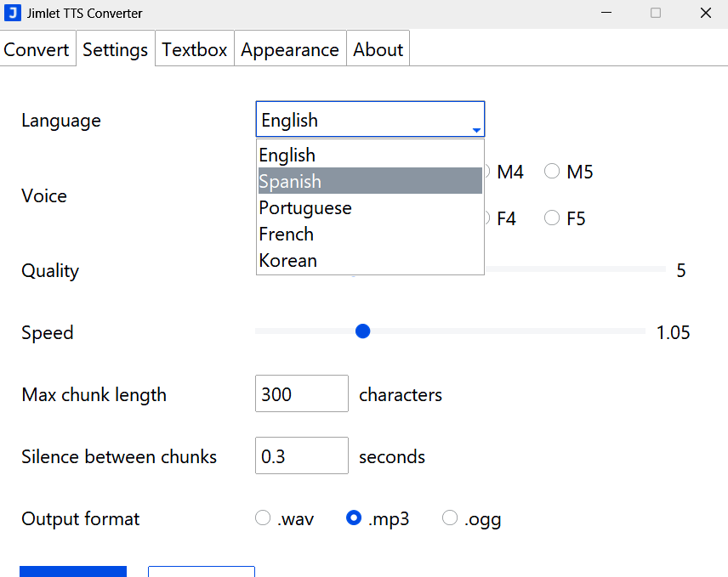Click the silence duration input box
728x577 pixels.
tap(301, 455)
